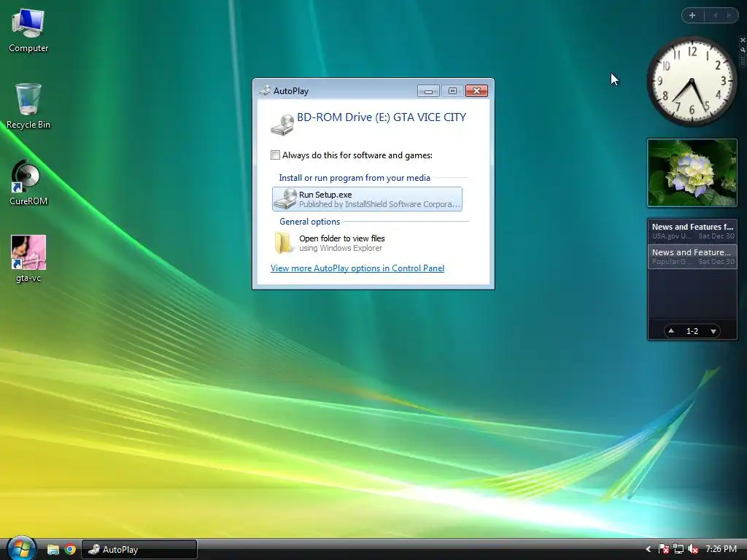Check Always do this for software and games
The width and height of the screenshot is (747, 560).
[x=275, y=155]
